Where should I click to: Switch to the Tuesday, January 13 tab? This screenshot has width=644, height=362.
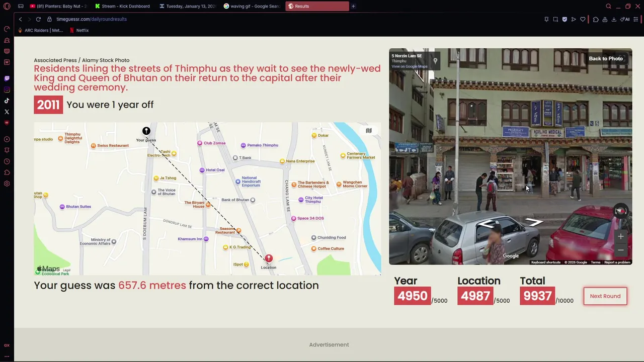coord(187,6)
